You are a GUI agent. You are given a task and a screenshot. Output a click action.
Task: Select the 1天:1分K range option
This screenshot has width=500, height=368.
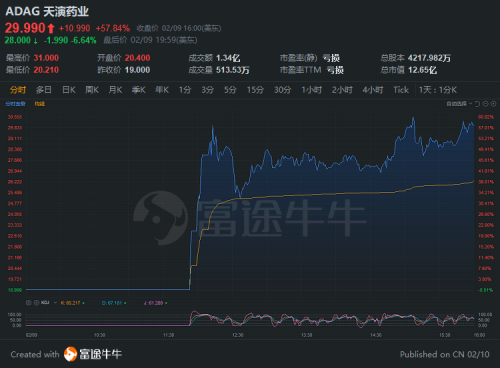click(x=438, y=90)
